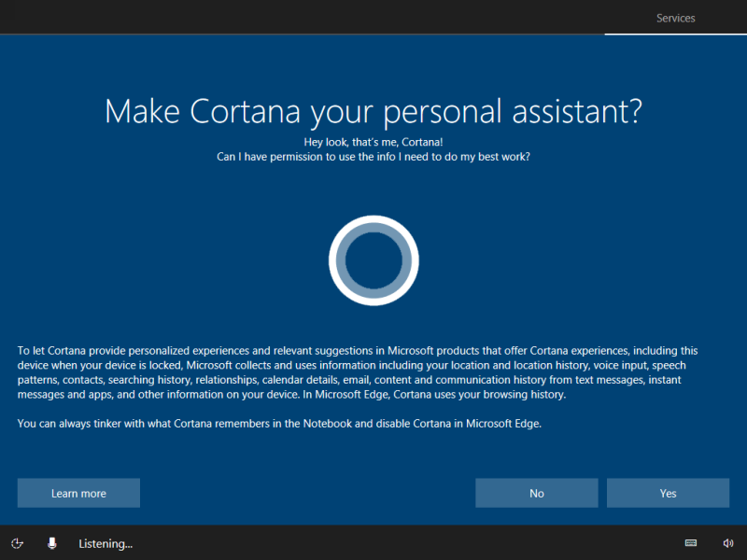Click the Listening... status text
747x560 pixels.
pos(105,543)
